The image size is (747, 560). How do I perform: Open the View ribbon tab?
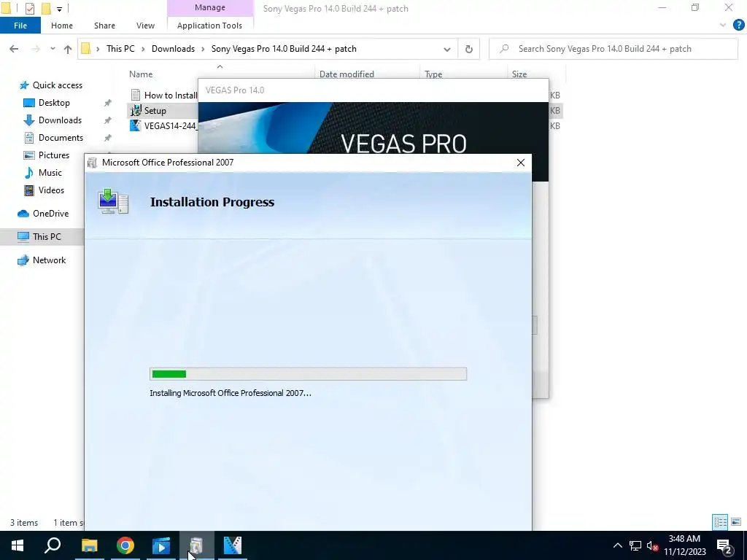145,26
